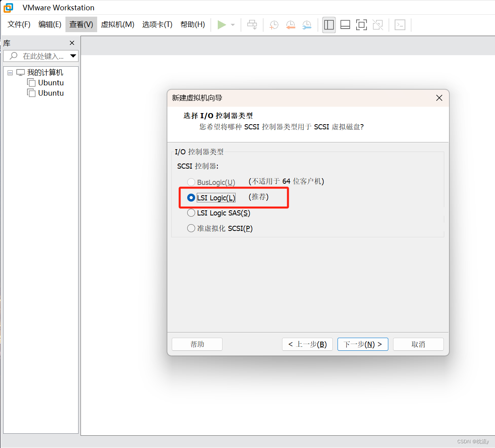The height and width of the screenshot is (448, 495).
Task: Continue with 下一步(N) > button
Action: (363, 344)
